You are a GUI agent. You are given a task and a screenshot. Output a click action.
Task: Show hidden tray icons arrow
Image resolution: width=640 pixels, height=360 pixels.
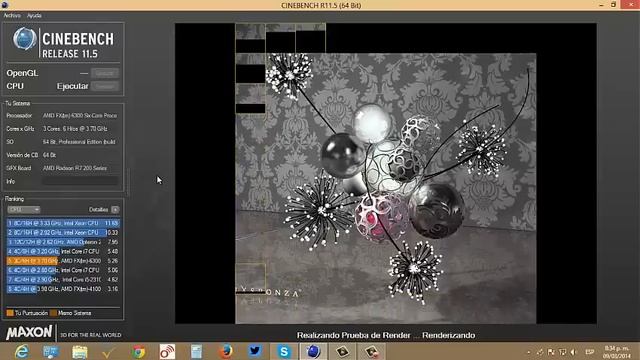tap(529, 352)
